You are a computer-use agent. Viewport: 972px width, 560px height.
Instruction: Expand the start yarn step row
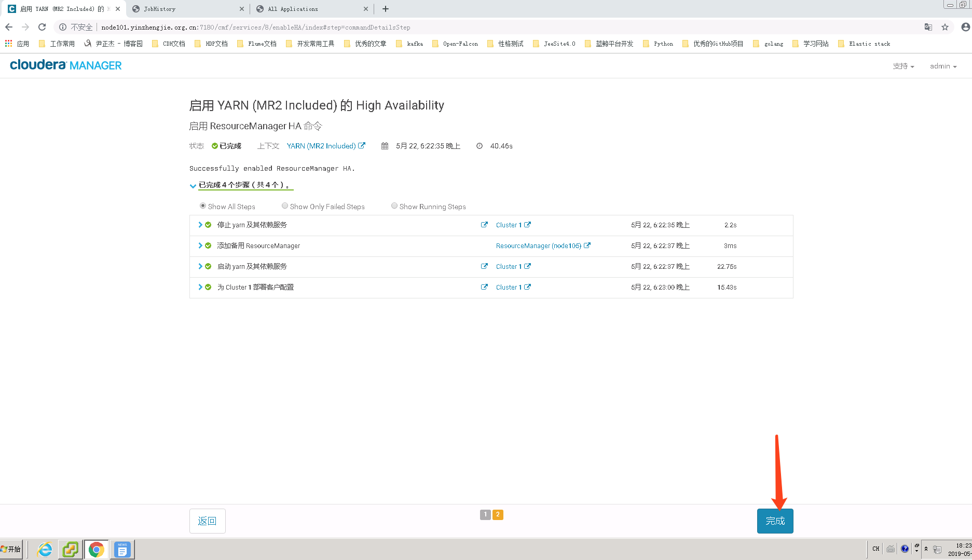click(200, 266)
